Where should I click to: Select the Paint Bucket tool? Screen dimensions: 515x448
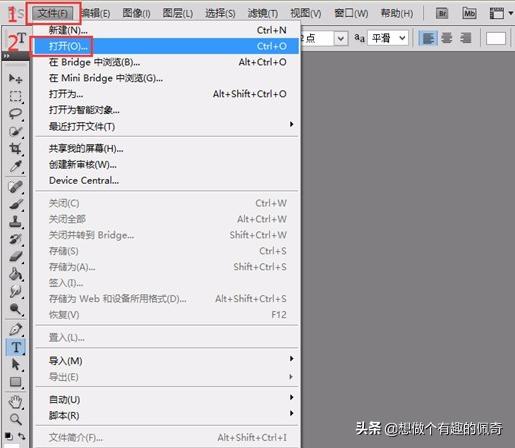pyautogui.click(x=15, y=274)
